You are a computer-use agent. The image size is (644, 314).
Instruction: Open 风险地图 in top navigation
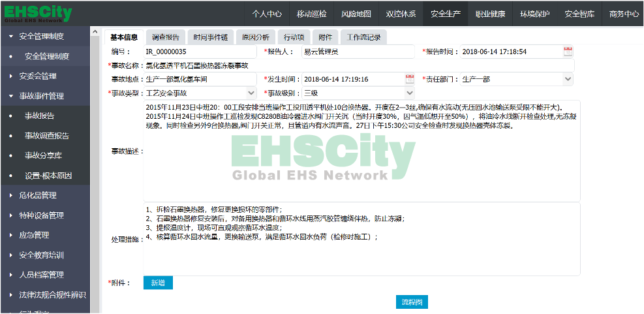pos(356,14)
